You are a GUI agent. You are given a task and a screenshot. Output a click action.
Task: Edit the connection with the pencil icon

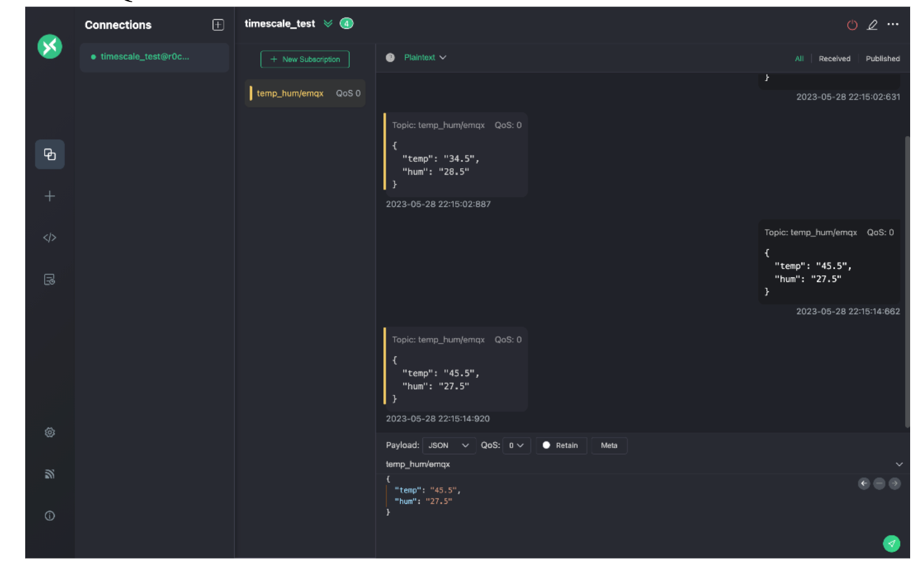point(872,25)
